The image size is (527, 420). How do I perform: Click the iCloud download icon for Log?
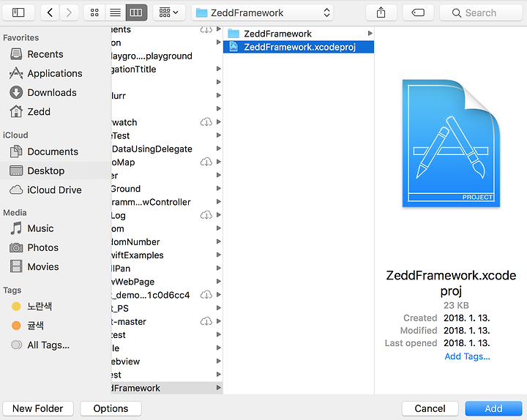click(206, 215)
